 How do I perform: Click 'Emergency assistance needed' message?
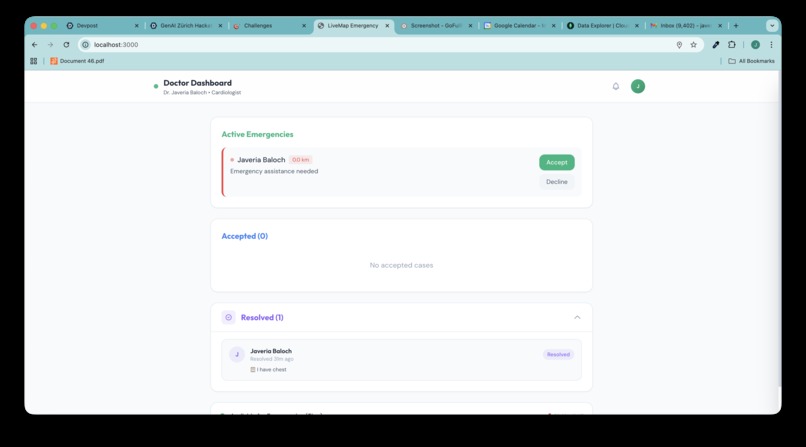click(x=274, y=171)
